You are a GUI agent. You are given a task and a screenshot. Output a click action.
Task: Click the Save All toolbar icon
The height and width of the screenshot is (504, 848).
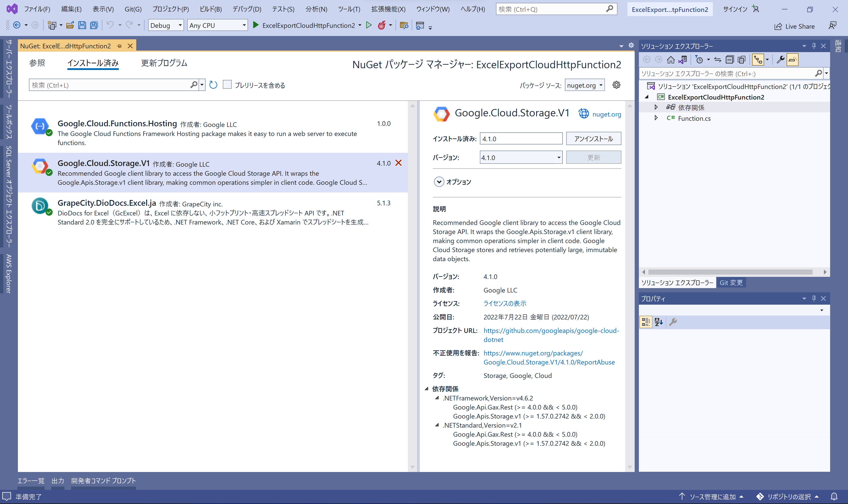click(x=94, y=25)
